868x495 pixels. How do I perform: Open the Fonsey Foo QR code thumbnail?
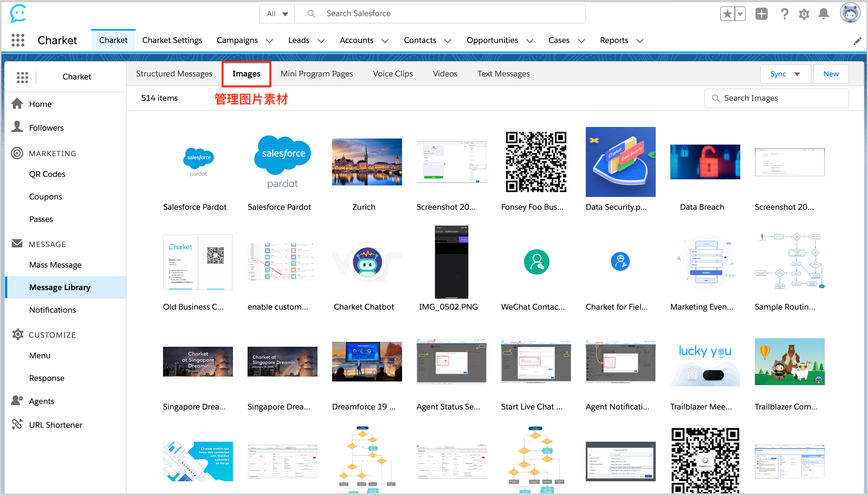pos(536,162)
